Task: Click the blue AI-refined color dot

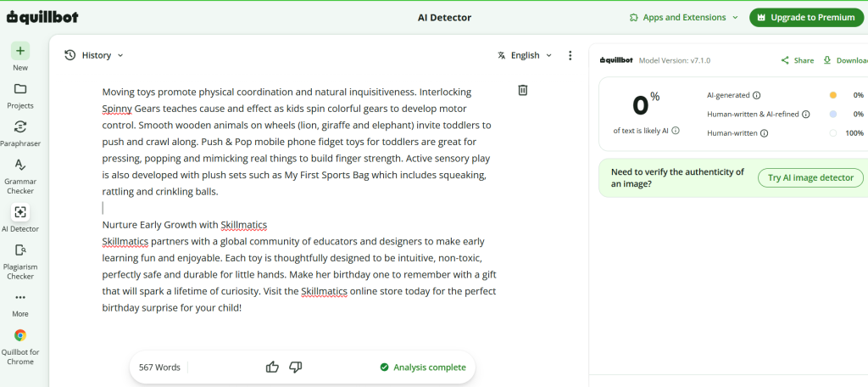Action: pyautogui.click(x=833, y=115)
